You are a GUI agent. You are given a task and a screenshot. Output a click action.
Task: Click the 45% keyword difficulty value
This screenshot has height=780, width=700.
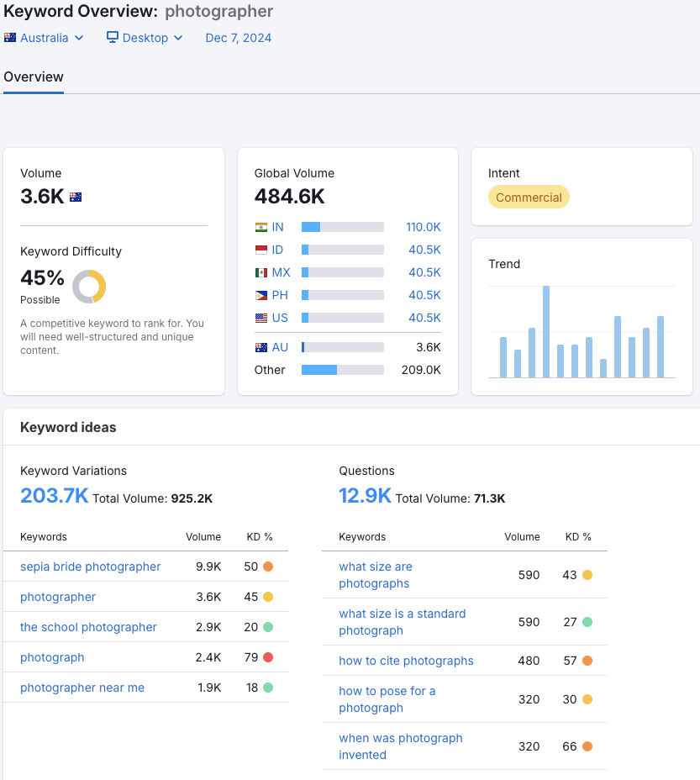[x=42, y=278]
